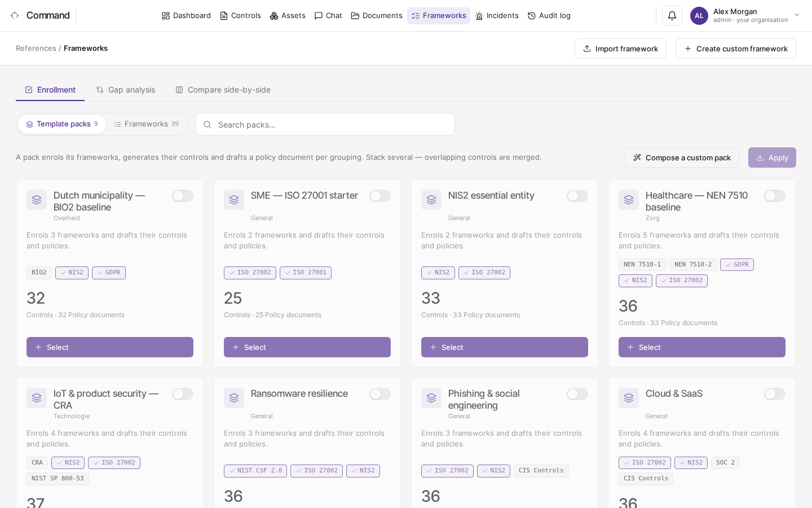
Task: Click the AL user avatar
Action: pos(699,16)
